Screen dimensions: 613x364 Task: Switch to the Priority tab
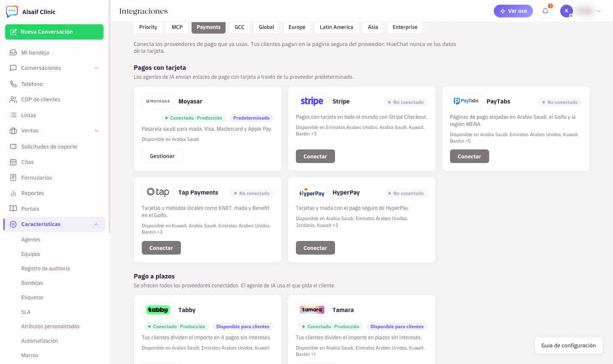point(148,27)
